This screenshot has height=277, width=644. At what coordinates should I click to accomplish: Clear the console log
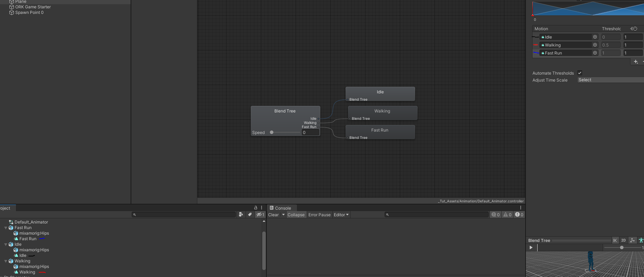coord(273,215)
